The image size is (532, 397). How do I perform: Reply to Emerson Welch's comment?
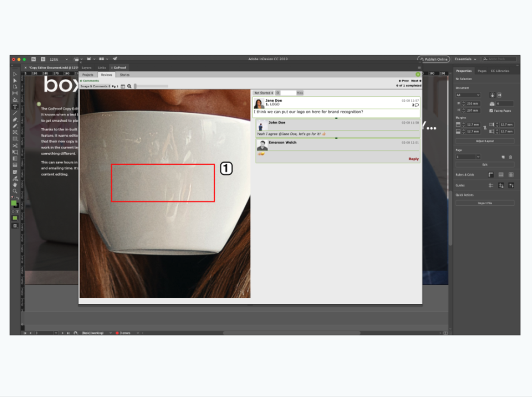tap(414, 158)
